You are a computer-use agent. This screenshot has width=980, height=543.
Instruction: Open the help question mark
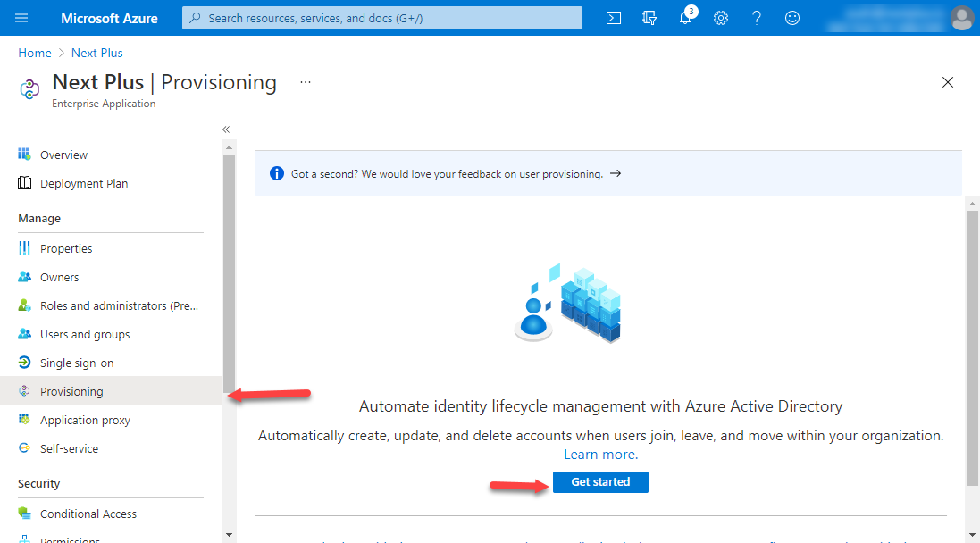point(757,18)
